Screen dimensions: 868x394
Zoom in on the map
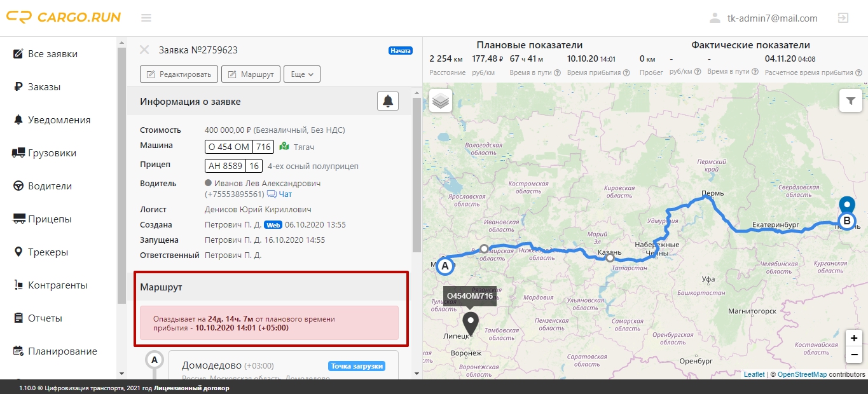click(x=854, y=337)
